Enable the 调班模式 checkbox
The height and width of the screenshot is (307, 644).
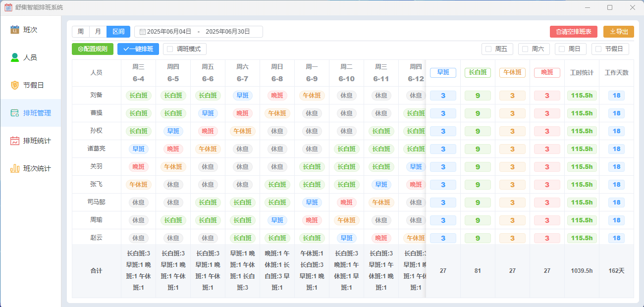(170, 49)
